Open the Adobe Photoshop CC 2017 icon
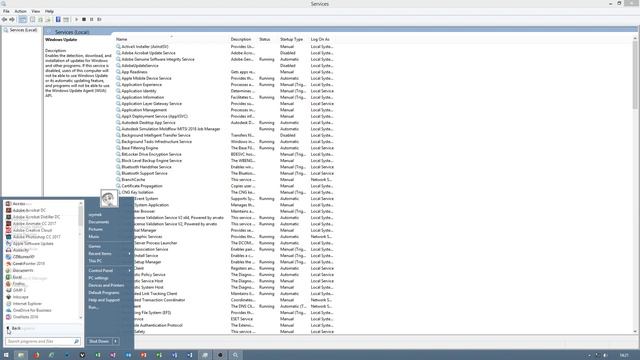640x360 pixels. click(9, 237)
